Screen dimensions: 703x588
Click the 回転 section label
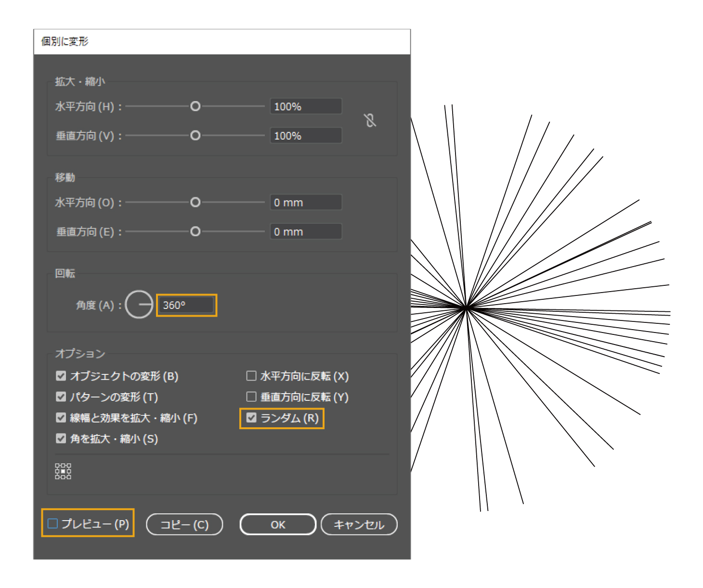(65, 273)
